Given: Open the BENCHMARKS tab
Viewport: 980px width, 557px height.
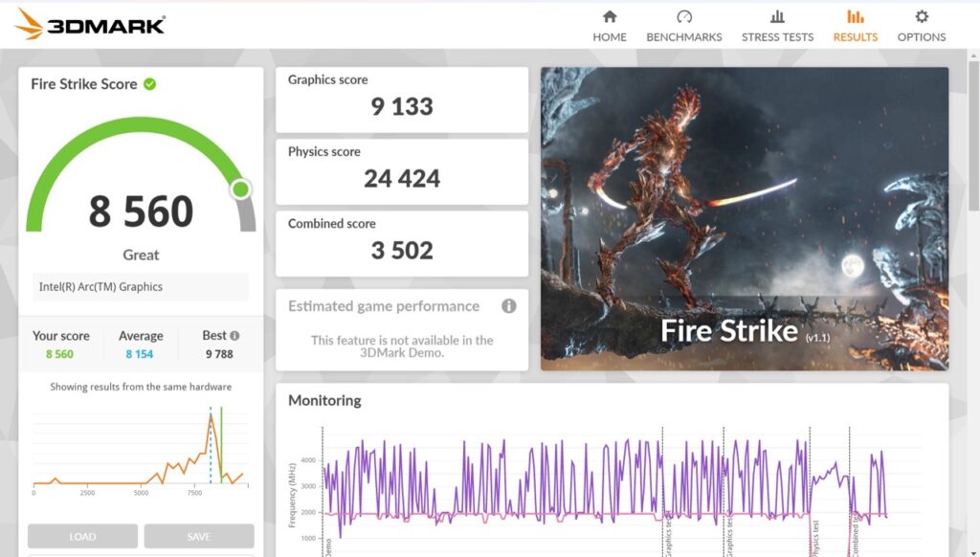Looking at the screenshot, I should [683, 36].
